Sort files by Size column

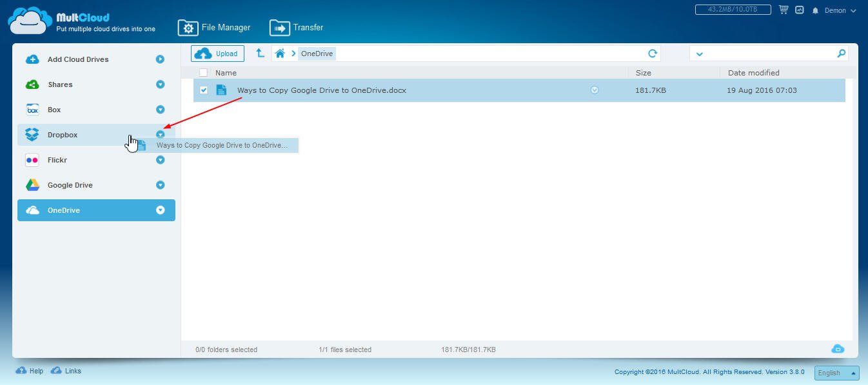click(644, 73)
